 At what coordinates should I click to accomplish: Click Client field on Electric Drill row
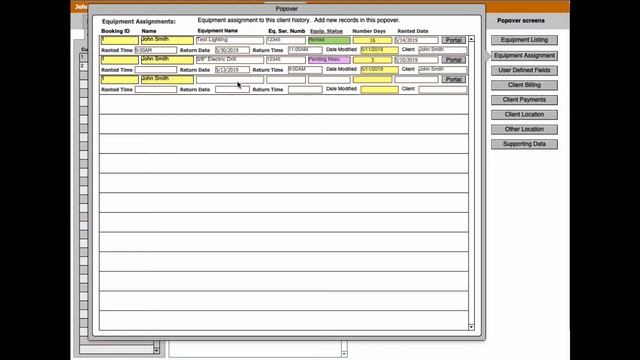click(442, 69)
